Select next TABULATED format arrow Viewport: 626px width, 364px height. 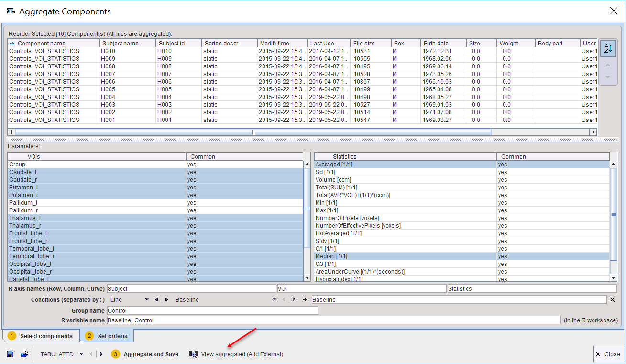(101, 354)
